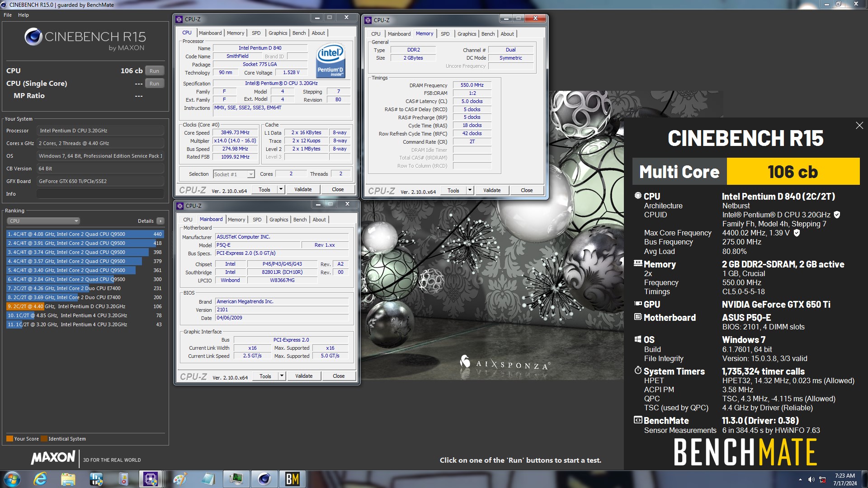Click Validate in CPU tab window

tap(303, 189)
